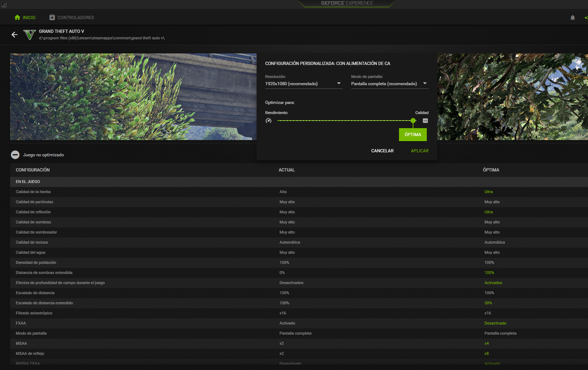This screenshot has width=588, height=370.
Task: Select the 'Calidad de sombras' row label
Action: pyautogui.click(x=33, y=222)
